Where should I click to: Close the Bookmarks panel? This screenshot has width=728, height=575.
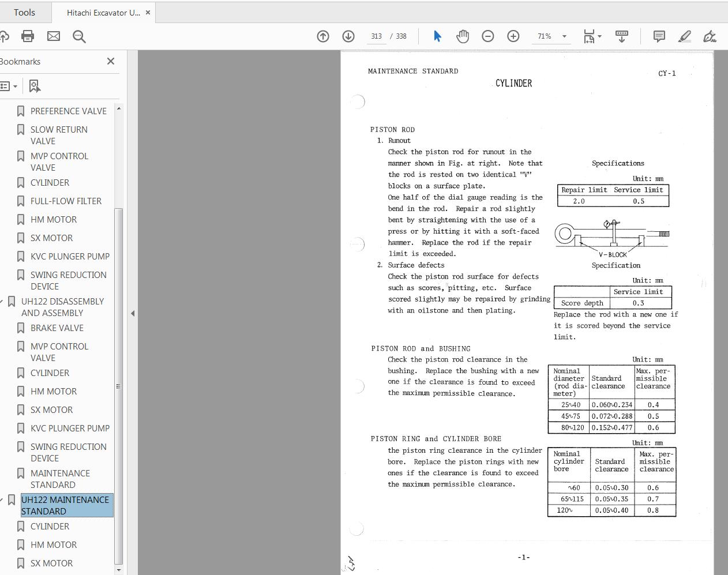click(111, 61)
